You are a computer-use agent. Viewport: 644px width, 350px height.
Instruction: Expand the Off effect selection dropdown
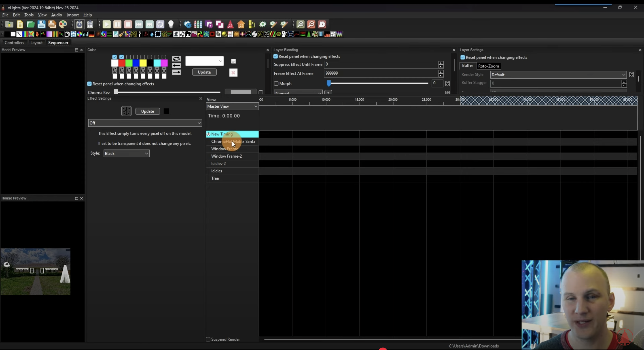click(x=145, y=123)
